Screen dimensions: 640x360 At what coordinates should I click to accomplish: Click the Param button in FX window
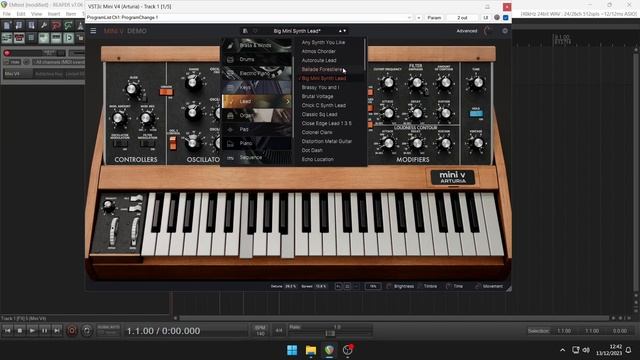pyautogui.click(x=434, y=18)
